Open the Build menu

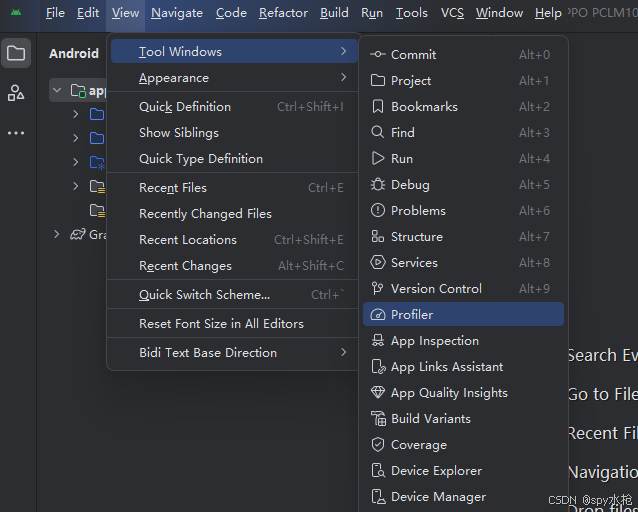click(334, 13)
